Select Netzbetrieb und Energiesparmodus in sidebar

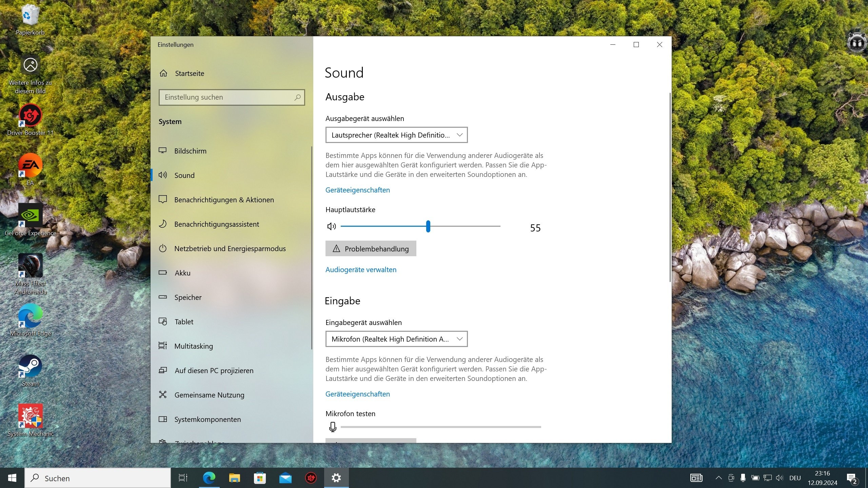pos(230,249)
